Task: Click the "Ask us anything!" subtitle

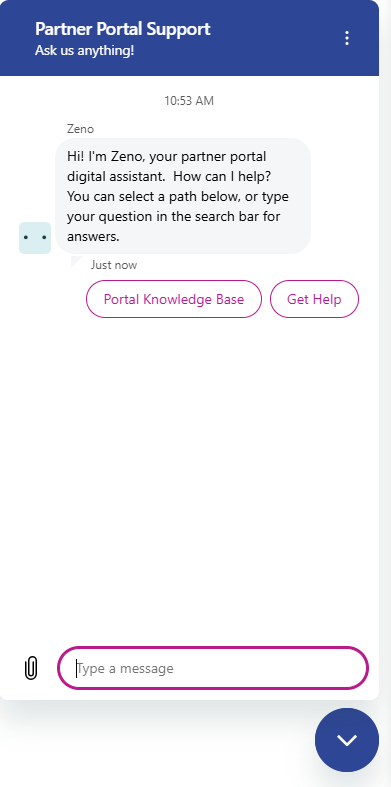Action: (x=84, y=51)
